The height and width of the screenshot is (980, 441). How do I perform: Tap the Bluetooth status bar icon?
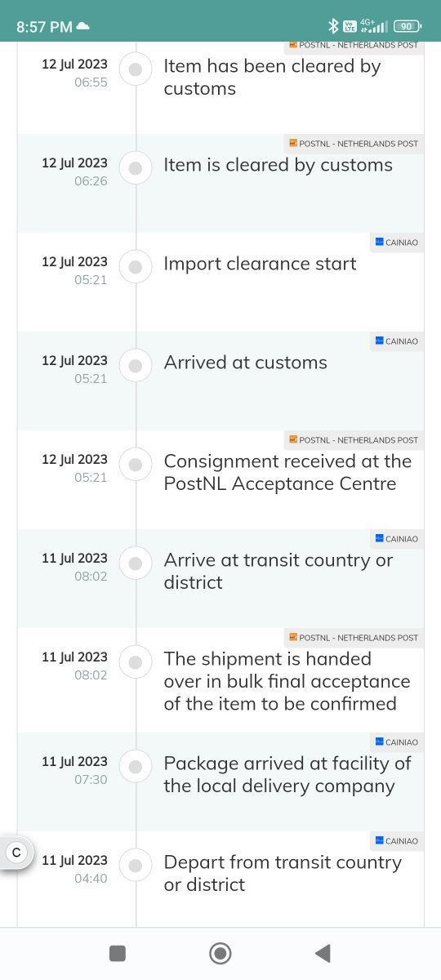[x=332, y=26]
